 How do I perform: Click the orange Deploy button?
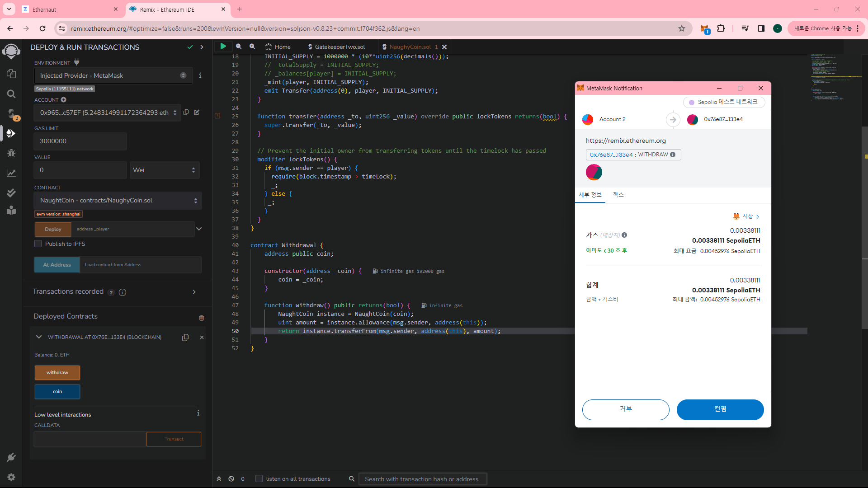(x=53, y=229)
